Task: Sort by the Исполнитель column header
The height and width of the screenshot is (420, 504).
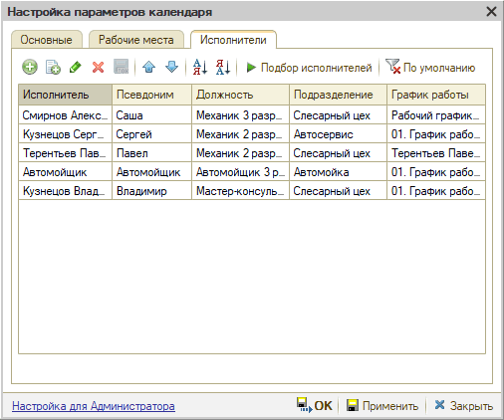Action: (x=65, y=95)
